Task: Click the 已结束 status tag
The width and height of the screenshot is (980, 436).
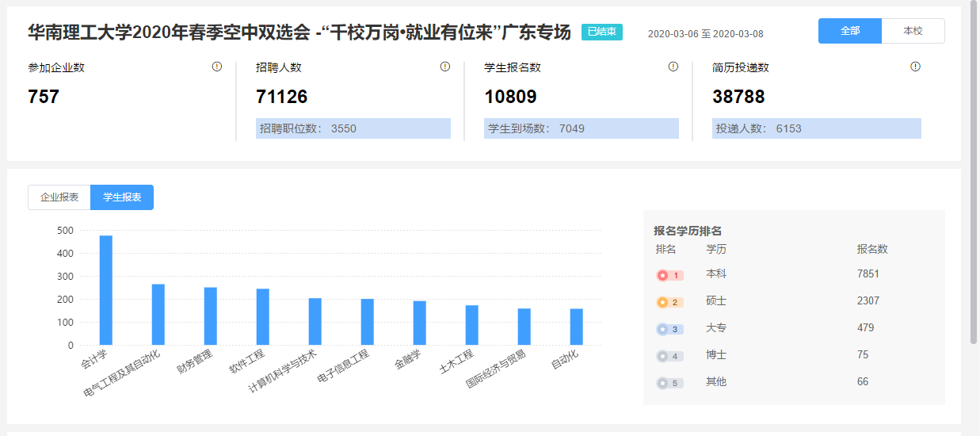Action: pos(602,33)
